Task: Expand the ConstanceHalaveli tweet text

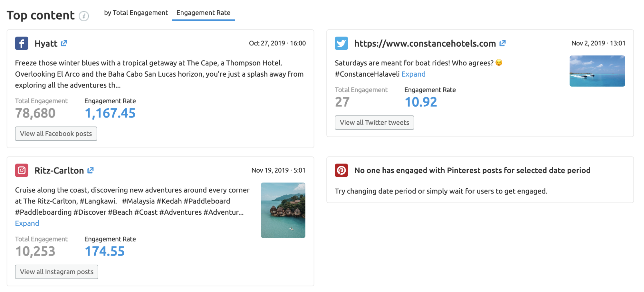Action: pos(413,74)
